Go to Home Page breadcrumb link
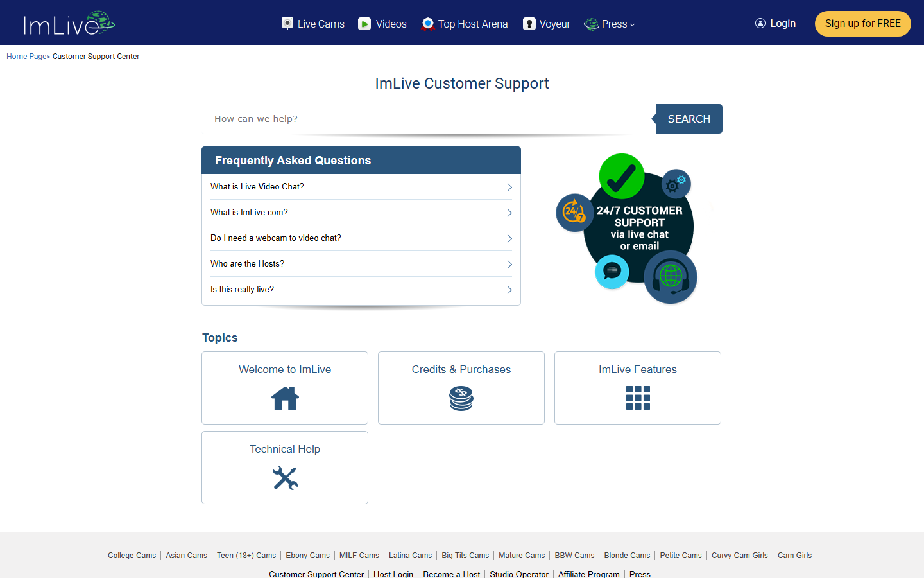 pos(26,57)
